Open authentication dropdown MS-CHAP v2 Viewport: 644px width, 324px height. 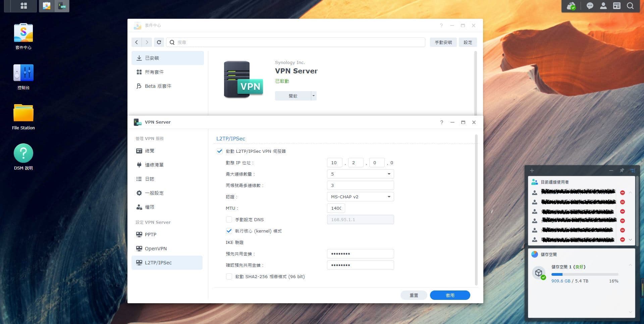360,197
